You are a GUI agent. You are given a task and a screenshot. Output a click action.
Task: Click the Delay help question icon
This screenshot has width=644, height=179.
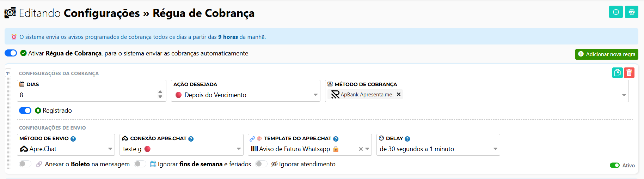pyautogui.click(x=407, y=139)
